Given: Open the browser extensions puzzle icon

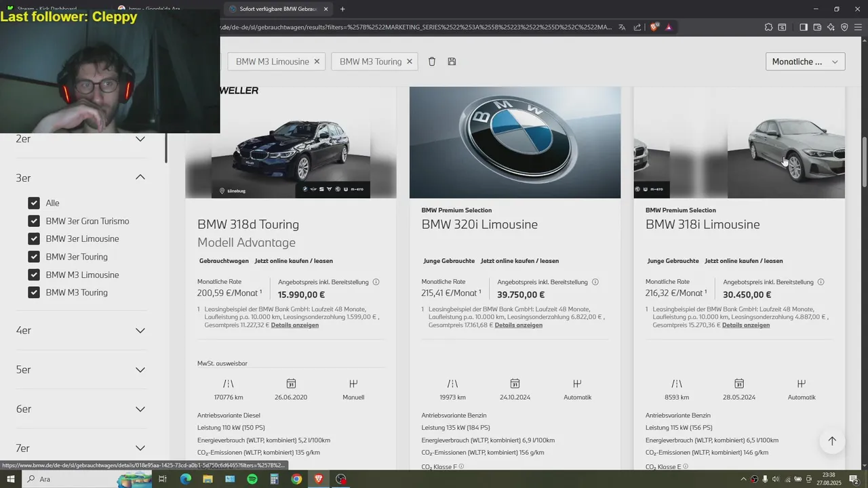Looking at the screenshot, I should pyautogui.click(x=768, y=27).
